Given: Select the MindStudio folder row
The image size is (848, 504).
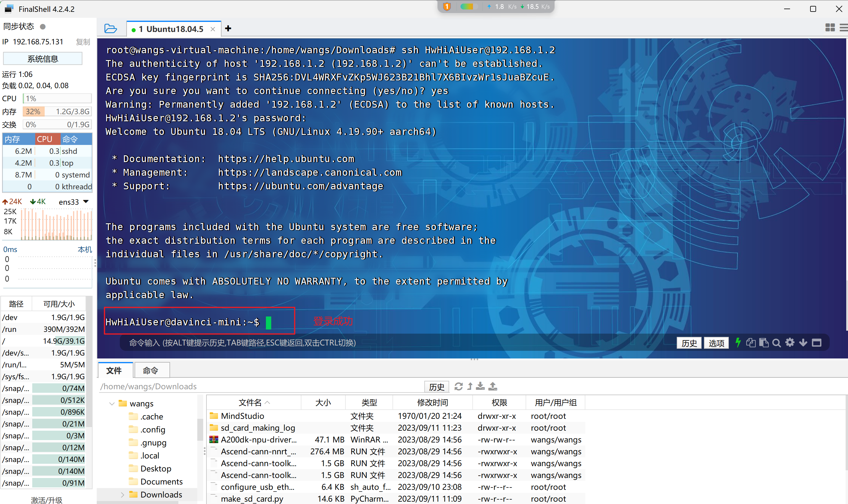Looking at the screenshot, I should (396, 416).
